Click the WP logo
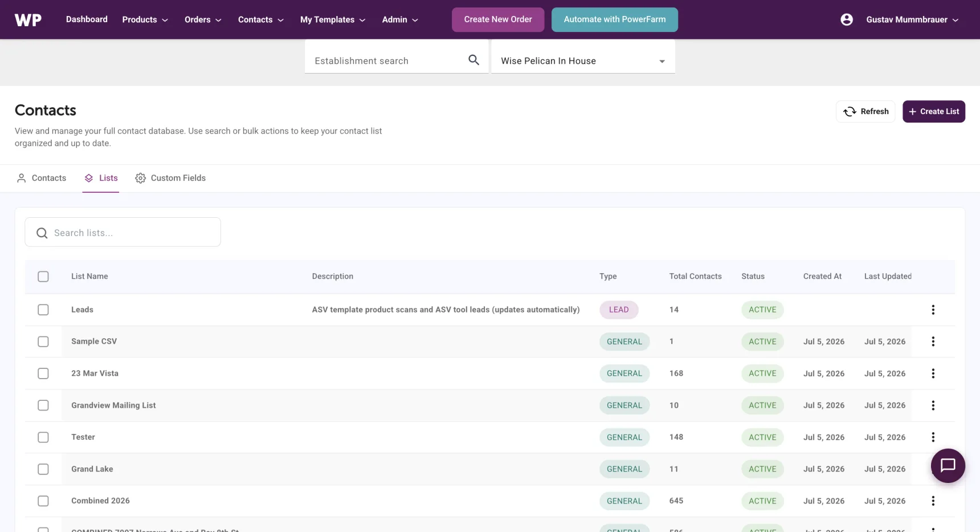980x532 pixels. coord(28,20)
